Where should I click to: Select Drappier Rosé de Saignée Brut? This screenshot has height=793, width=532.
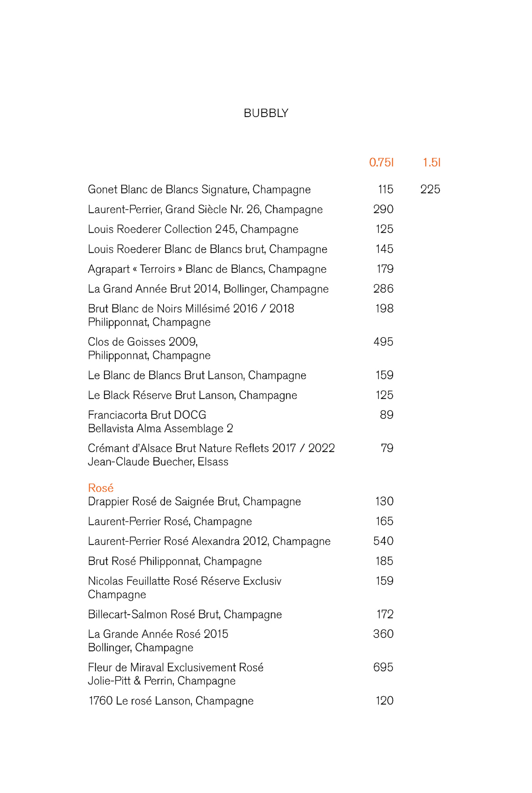(x=194, y=501)
